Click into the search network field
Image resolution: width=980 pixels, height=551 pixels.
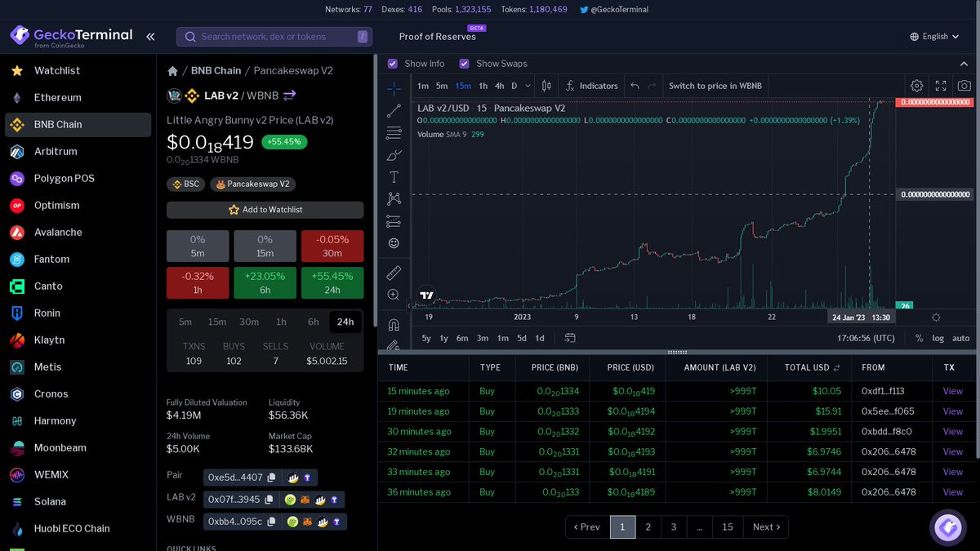coord(274,37)
